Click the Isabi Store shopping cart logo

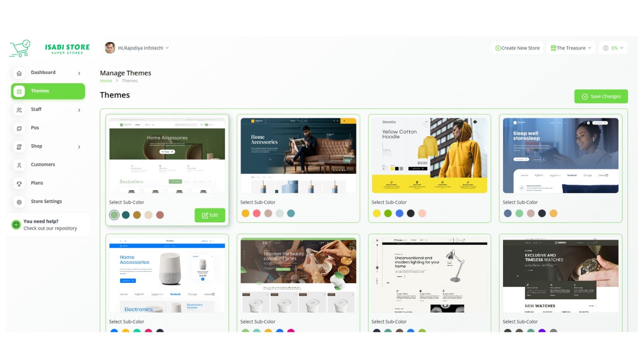tap(20, 48)
